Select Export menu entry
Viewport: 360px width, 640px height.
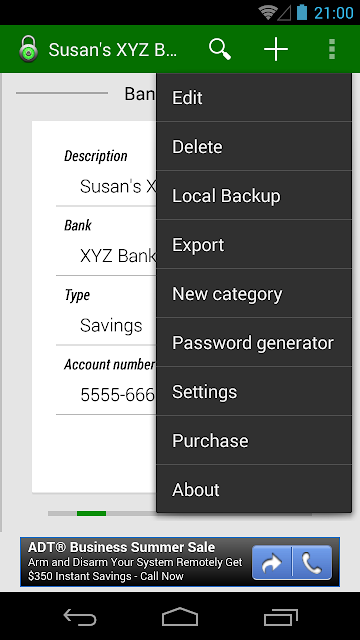(254, 244)
